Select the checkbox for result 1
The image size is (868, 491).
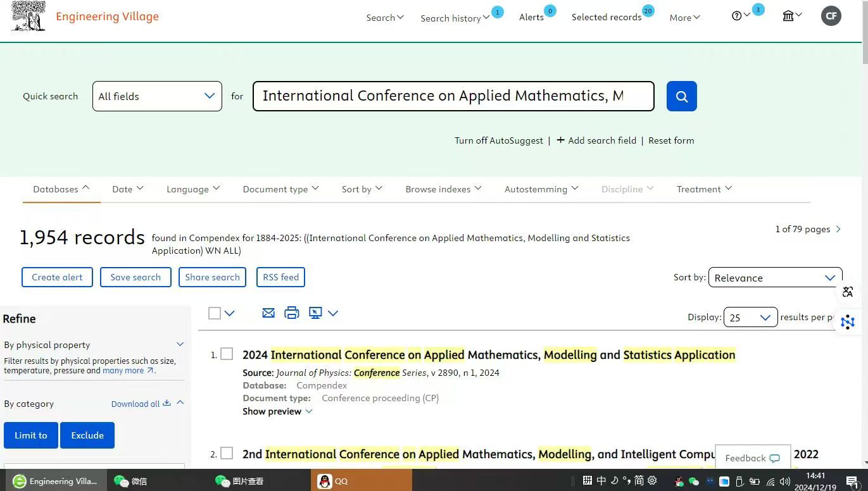(227, 354)
